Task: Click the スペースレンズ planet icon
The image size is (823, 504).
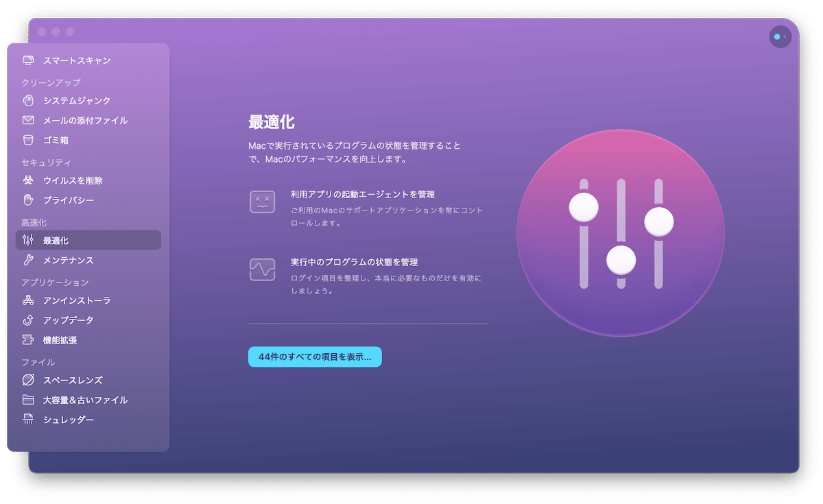Action: pos(28,380)
